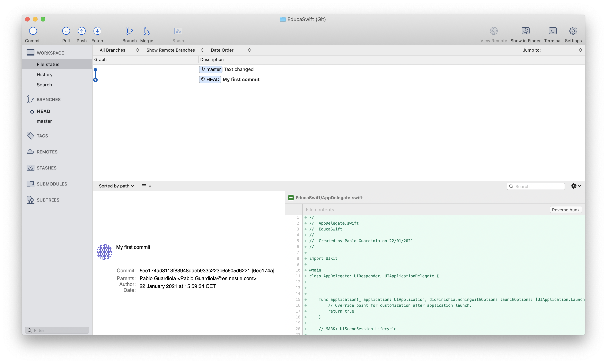Click the '@main' diff line
The image size is (607, 364).
click(315, 270)
